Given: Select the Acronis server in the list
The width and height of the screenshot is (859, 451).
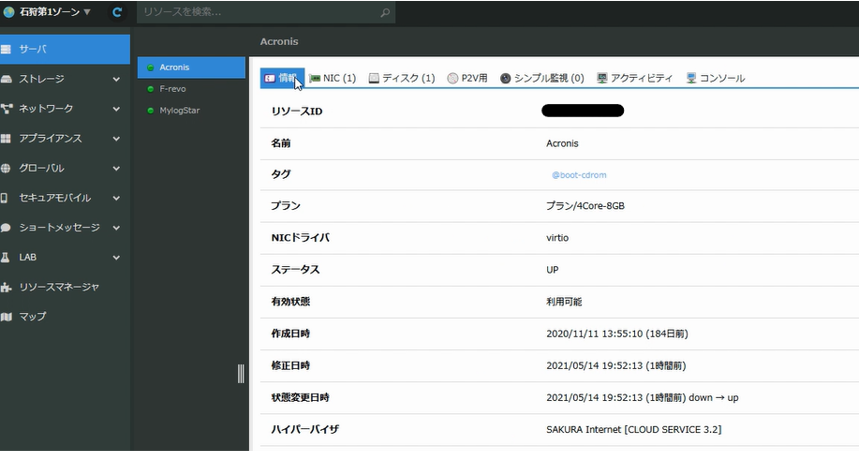Looking at the screenshot, I should 191,67.
